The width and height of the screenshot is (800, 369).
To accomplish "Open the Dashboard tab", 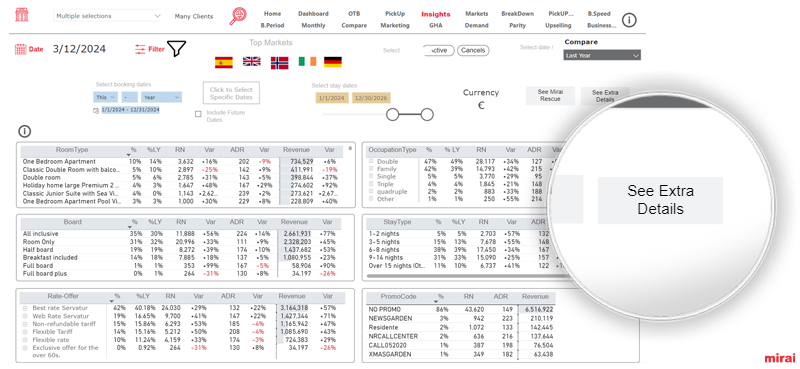I will coord(313,14).
